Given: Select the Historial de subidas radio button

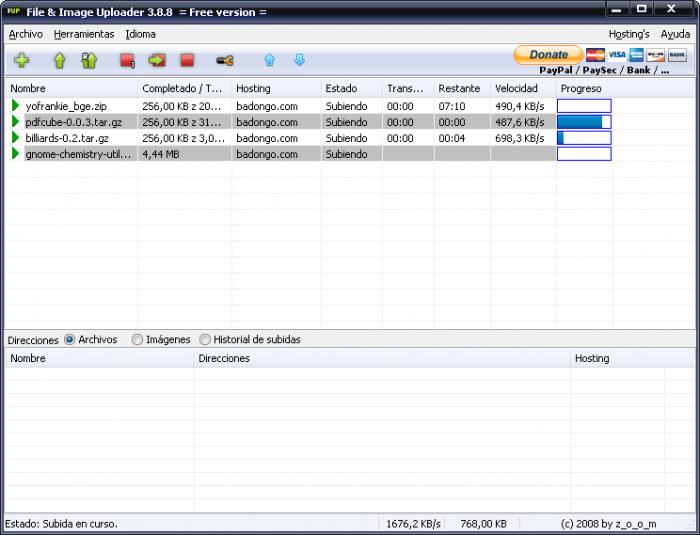Looking at the screenshot, I should (204, 339).
